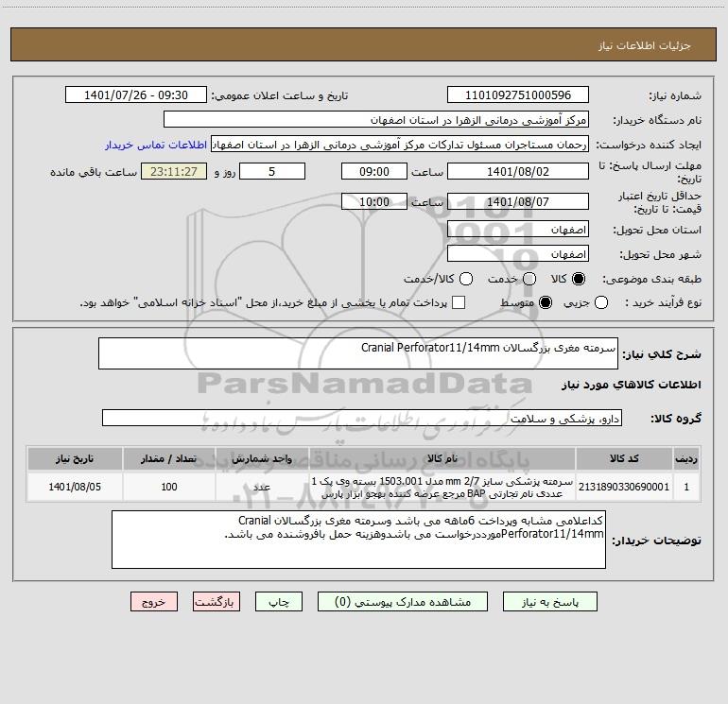The image size is (728, 704).
Task: Click the price validity date 1401/08/07
Action: [x=518, y=201]
